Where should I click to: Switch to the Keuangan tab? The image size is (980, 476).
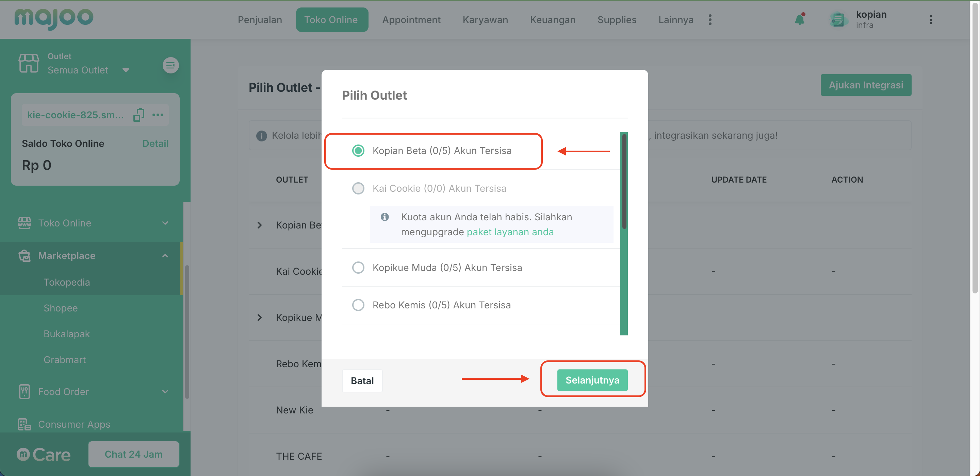tap(552, 20)
